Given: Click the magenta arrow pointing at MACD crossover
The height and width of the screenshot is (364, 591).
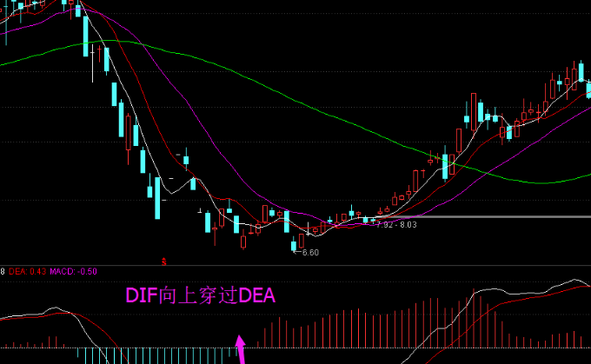Looking at the screenshot, I should point(242,349).
